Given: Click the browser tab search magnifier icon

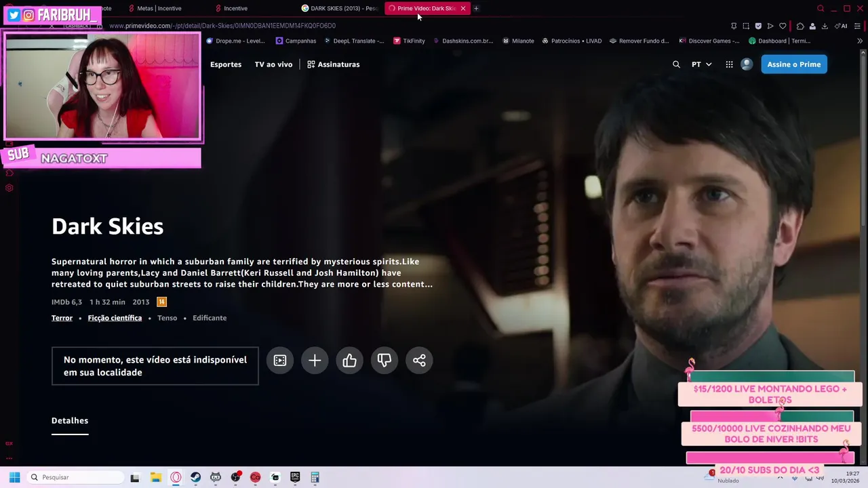Looking at the screenshot, I should tap(821, 8).
